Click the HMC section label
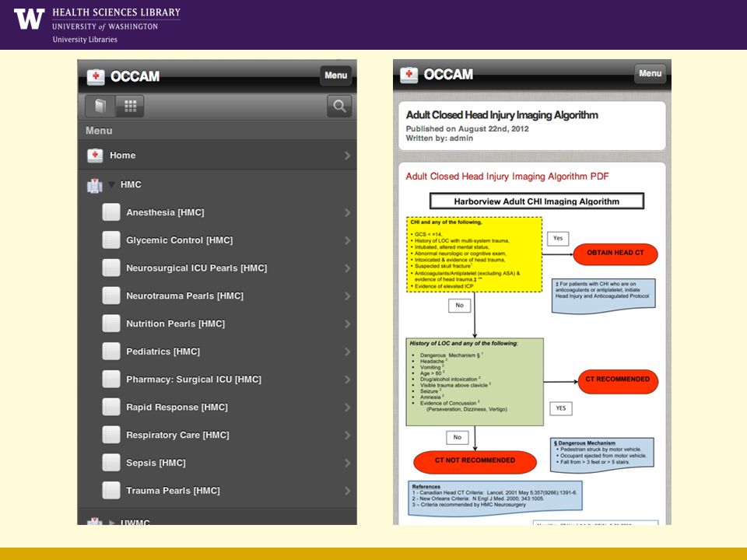This screenshot has width=747, height=560. pos(131,184)
